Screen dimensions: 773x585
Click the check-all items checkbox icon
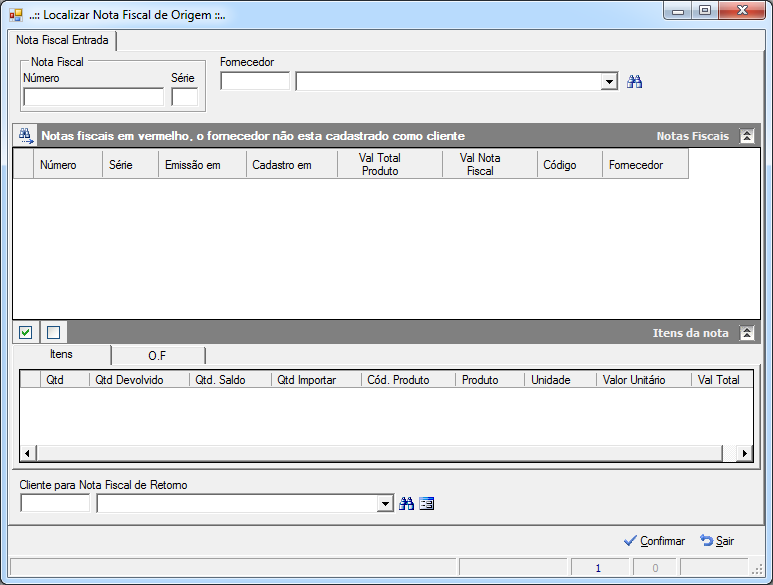26,333
